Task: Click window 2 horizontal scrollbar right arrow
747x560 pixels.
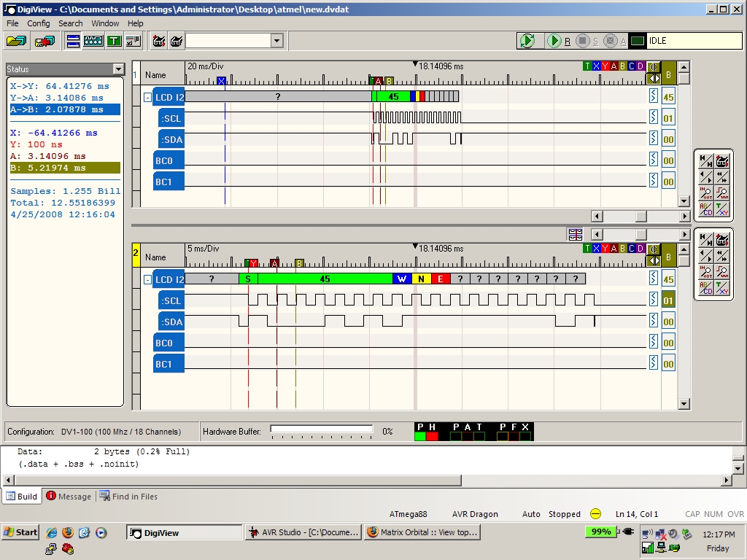Action: (x=684, y=234)
